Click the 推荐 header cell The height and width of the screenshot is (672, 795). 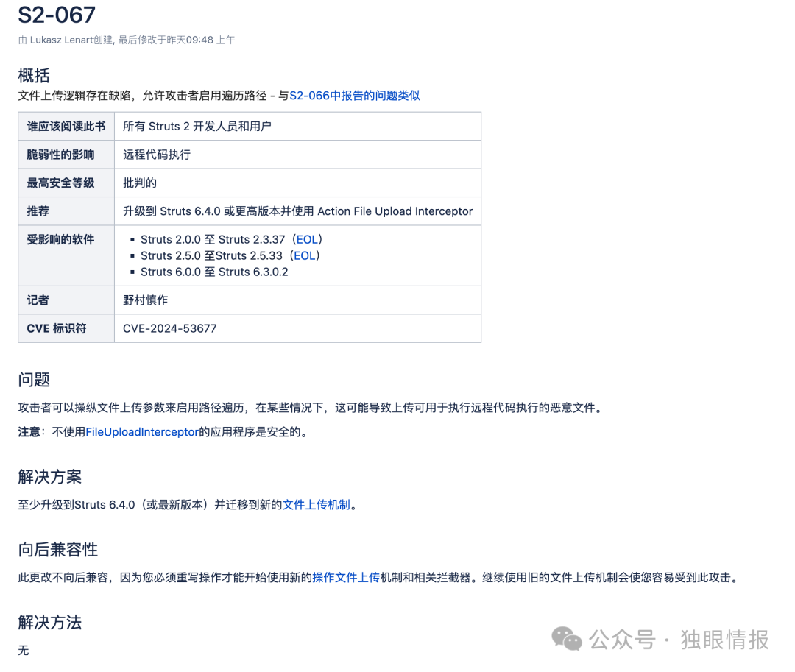(66, 211)
